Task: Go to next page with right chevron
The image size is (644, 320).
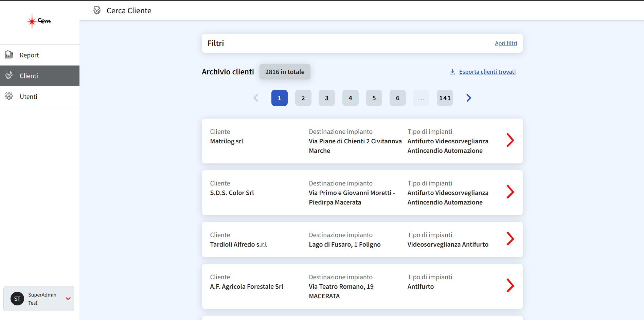Action: pos(469,98)
